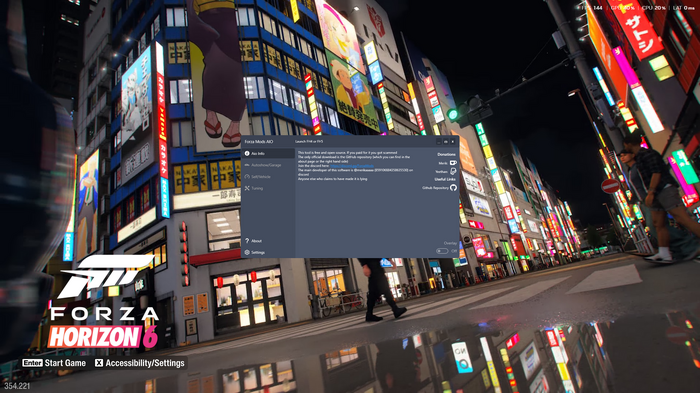
Task: Click the Aio Info circle icon
Action: (x=247, y=154)
